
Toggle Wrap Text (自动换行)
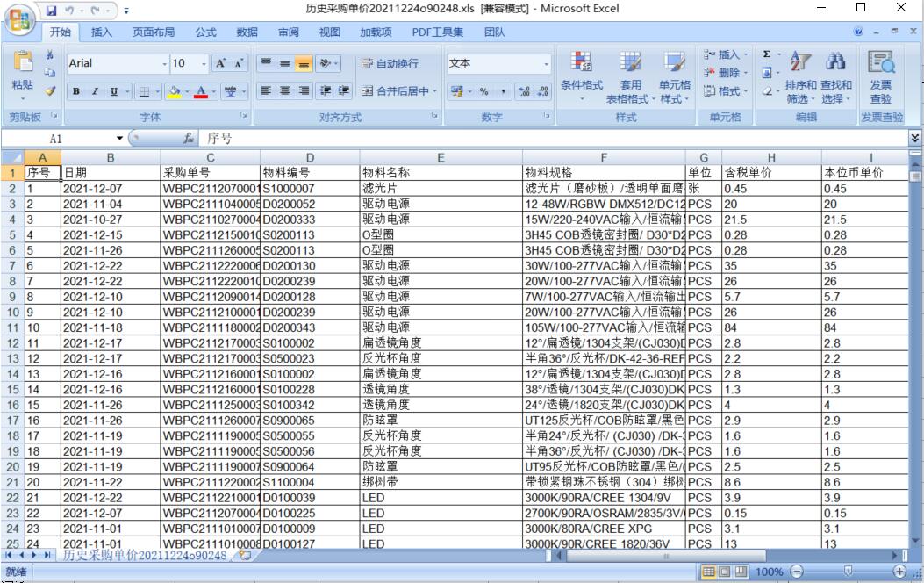(x=390, y=63)
